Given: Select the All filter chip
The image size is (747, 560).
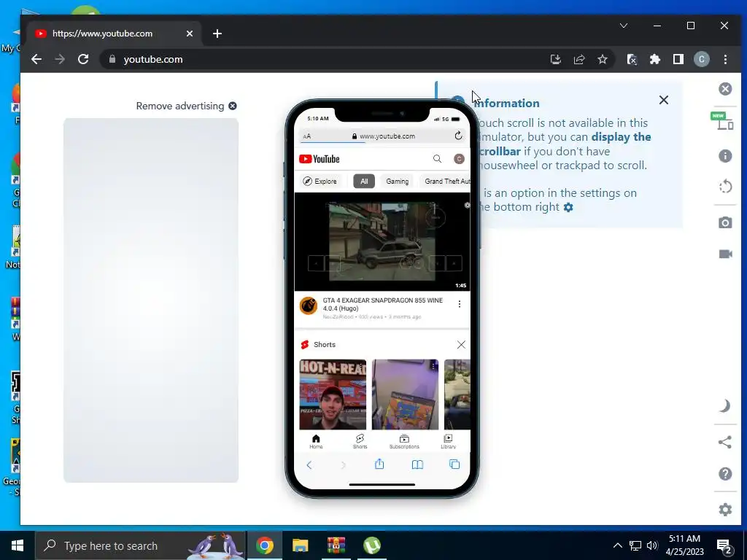Looking at the screenshot, I should (364, 182).
